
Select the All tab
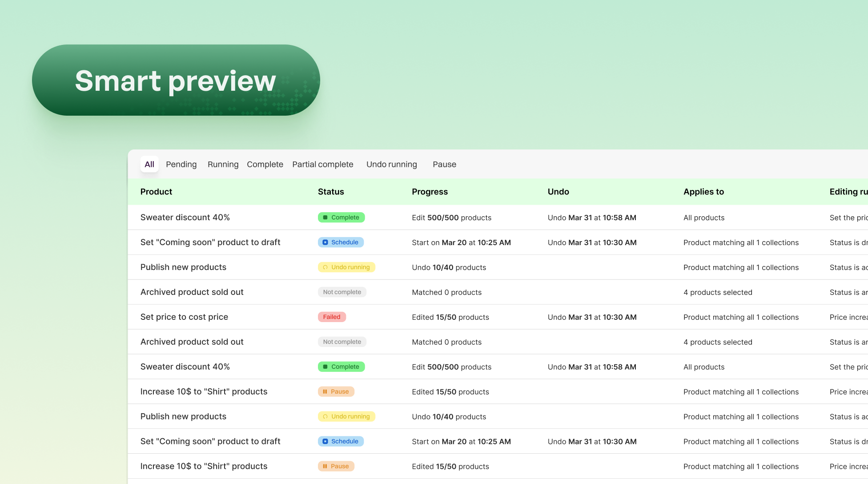(149, 164)
